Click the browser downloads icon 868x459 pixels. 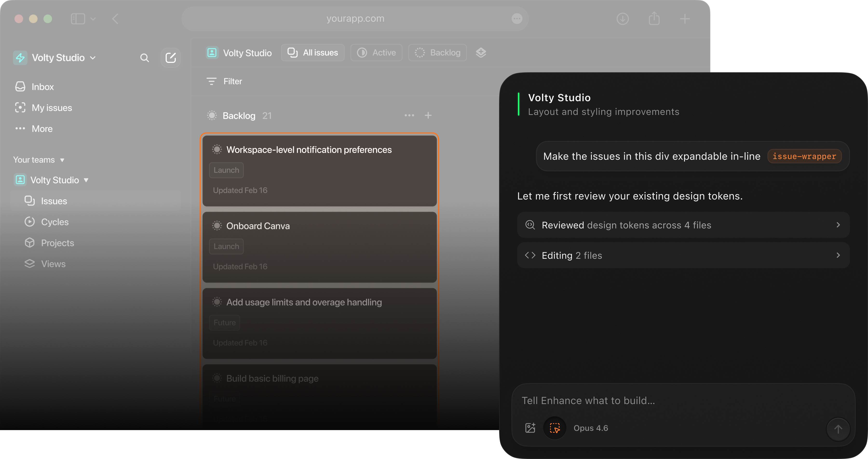click(622, 19)
